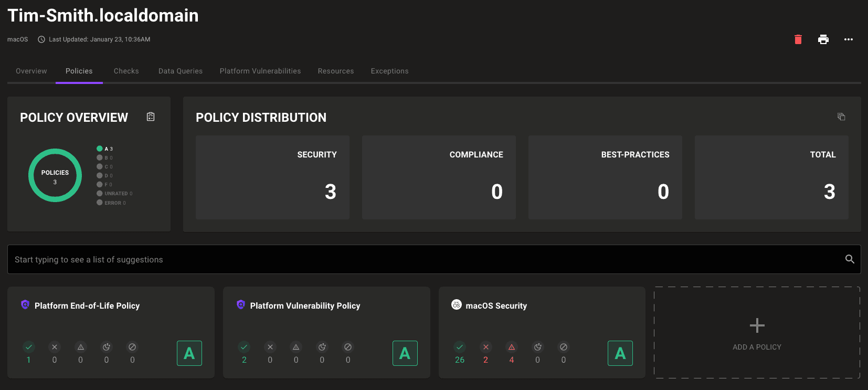The image size is (868, 390).
Task: Click the macOS Security failed checks icon
Action: pyautogui.click(x=485, y=347)
